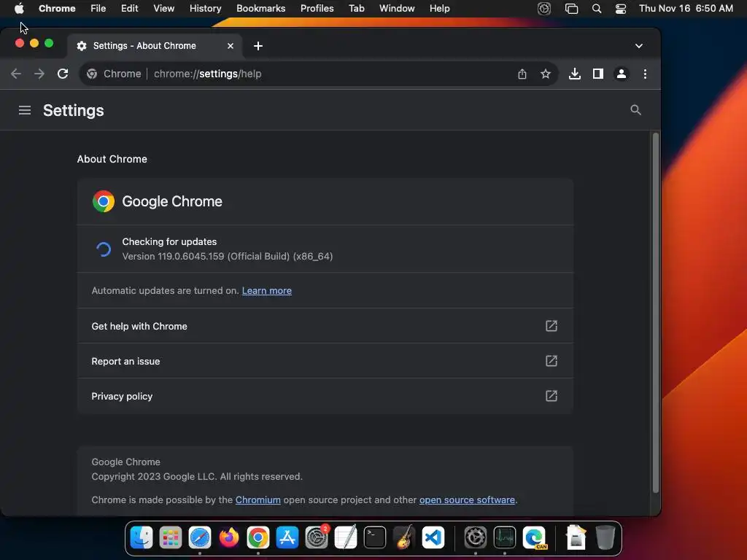Click the Chrome site info chip
This screenshot has height=560, width=747.
[114, 74]
